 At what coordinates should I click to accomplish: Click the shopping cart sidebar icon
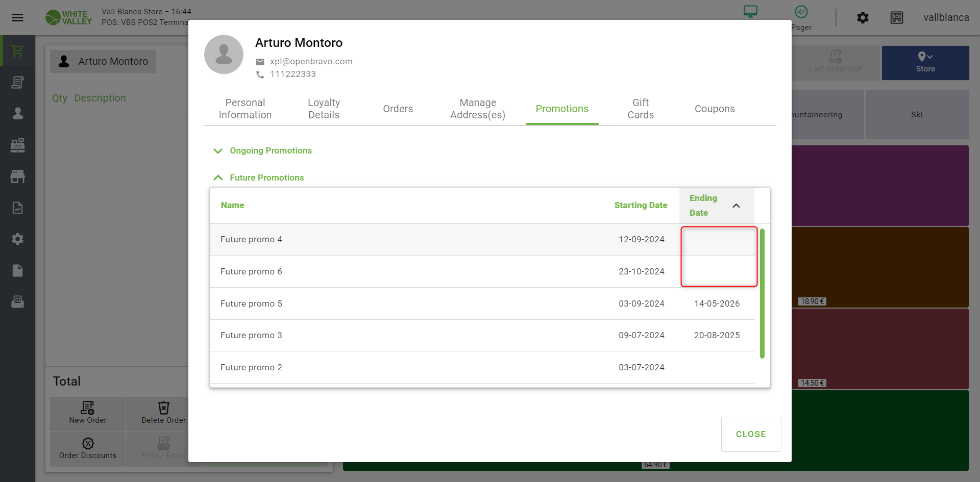point(17,51)
